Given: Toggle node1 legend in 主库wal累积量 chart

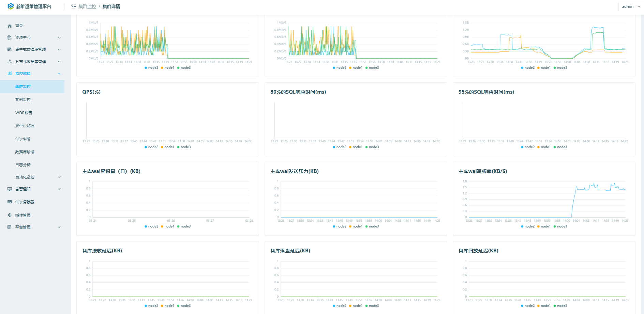Looking at the screenshot, I should (x=168, y=226).
